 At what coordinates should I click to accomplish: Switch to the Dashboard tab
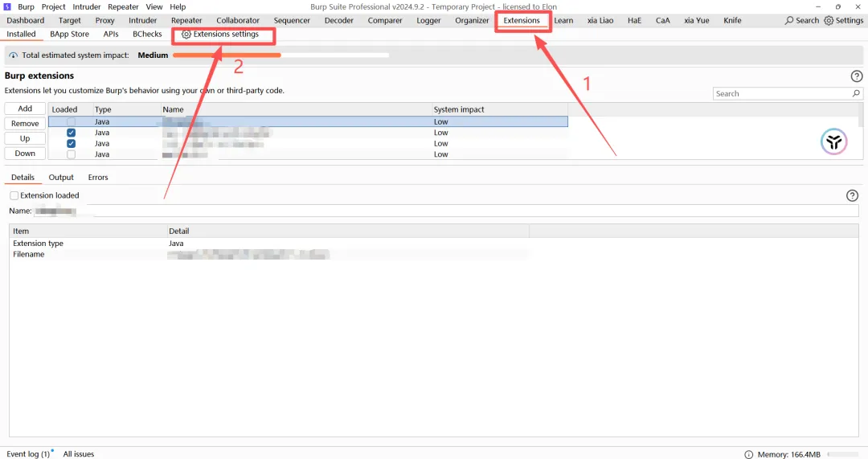click(x=26, y=20)
